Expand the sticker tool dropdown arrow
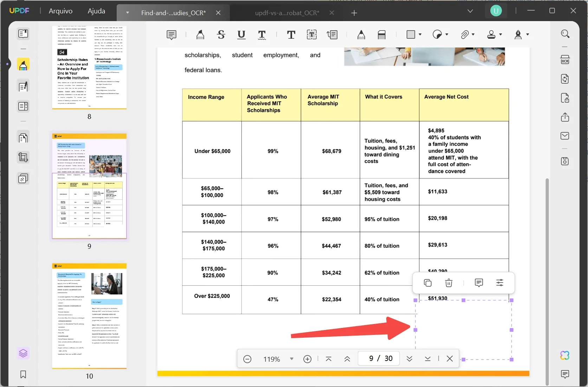This screenshot has width=588, height=387. [x=447, y=34]
